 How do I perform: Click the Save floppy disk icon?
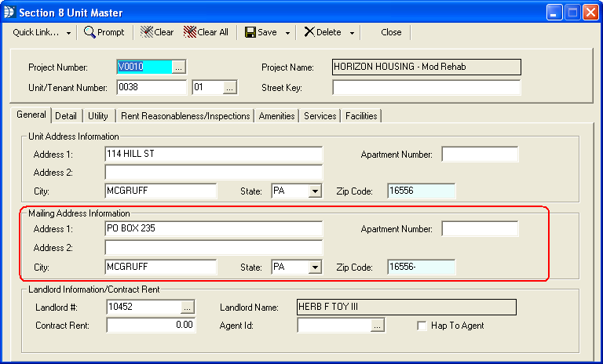point(250,32)
